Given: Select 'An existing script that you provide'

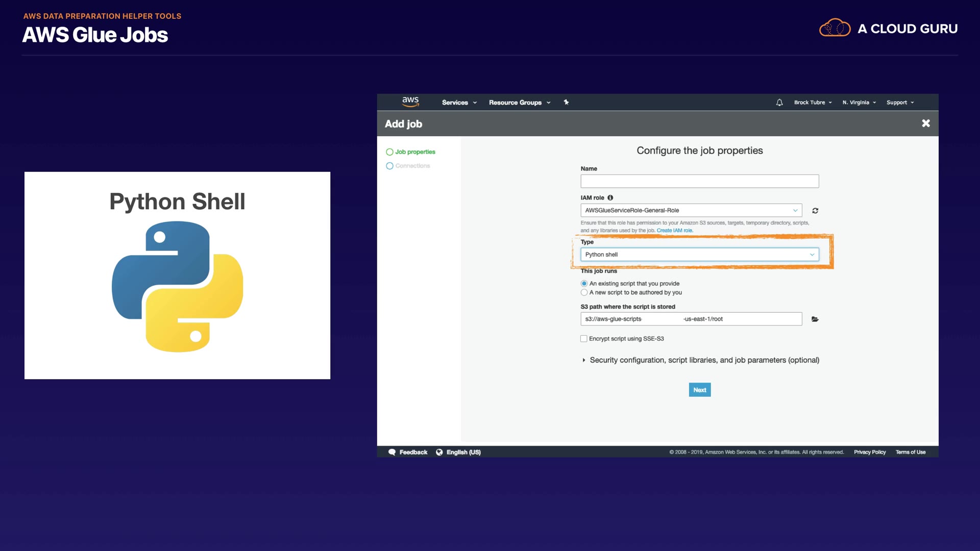Looking at the screenshot, I should tap(584, 284).
